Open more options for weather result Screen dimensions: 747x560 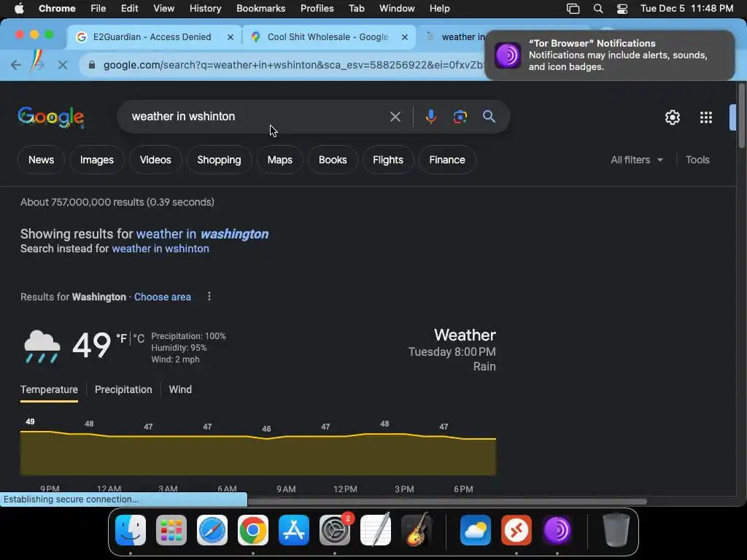[209, 297]
